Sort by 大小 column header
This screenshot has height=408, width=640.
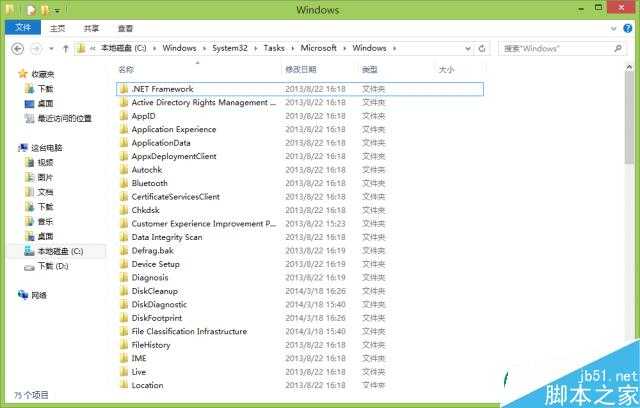tap(447, 69)
